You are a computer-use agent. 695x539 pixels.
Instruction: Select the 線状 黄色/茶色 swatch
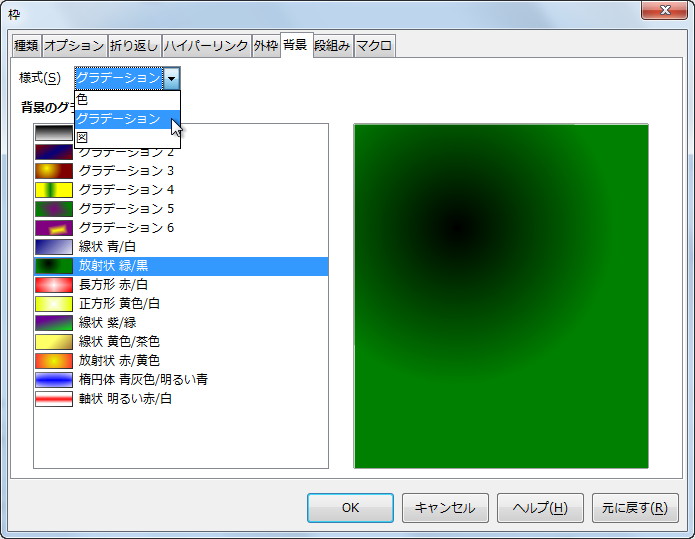point(54,342)
